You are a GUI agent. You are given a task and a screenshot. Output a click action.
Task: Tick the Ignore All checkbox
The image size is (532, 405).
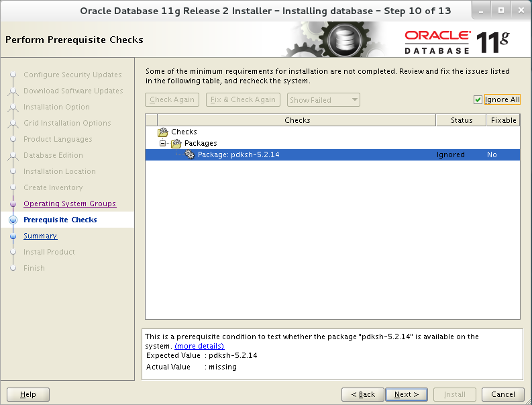[x=478, y=99]
